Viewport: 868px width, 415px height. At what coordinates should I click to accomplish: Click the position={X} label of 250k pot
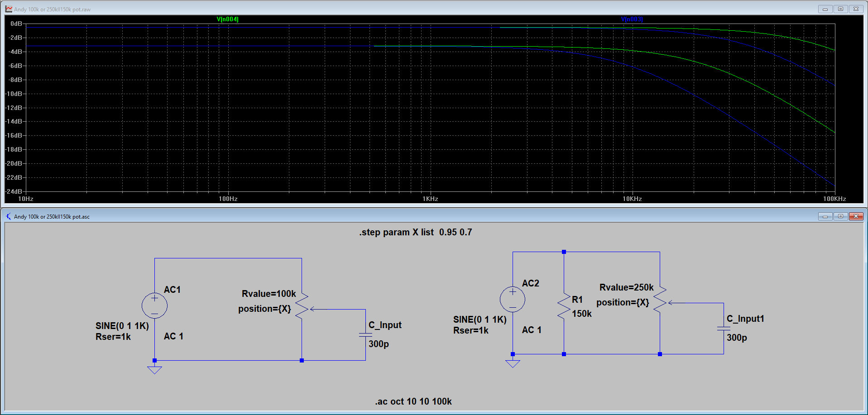pyautogui.click(x=623, y=302)
